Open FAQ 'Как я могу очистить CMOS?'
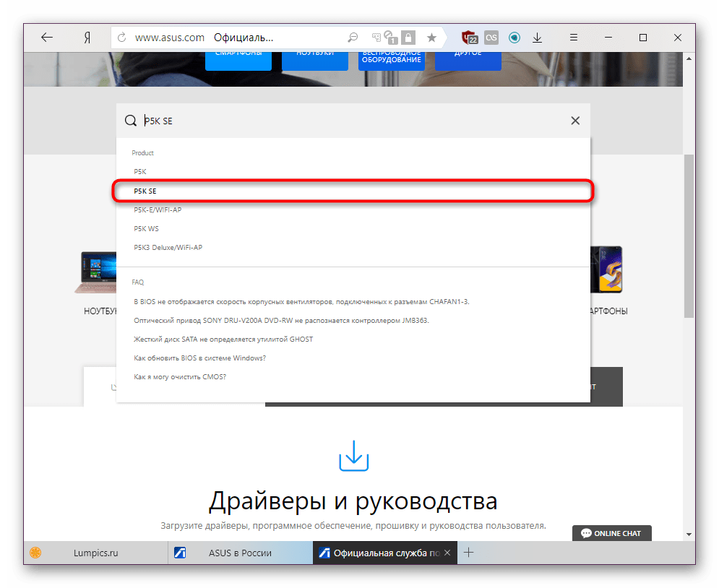719x588 pixels. 180,376
